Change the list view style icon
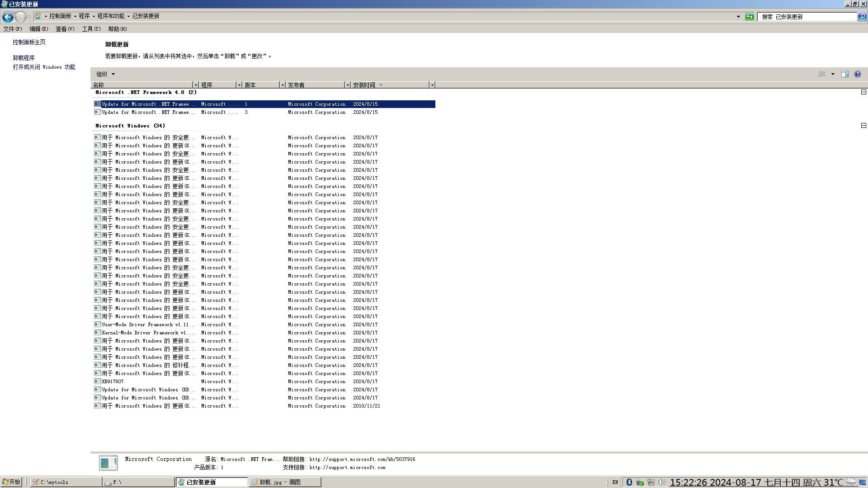The image size is (868, 488). [822, 74]
